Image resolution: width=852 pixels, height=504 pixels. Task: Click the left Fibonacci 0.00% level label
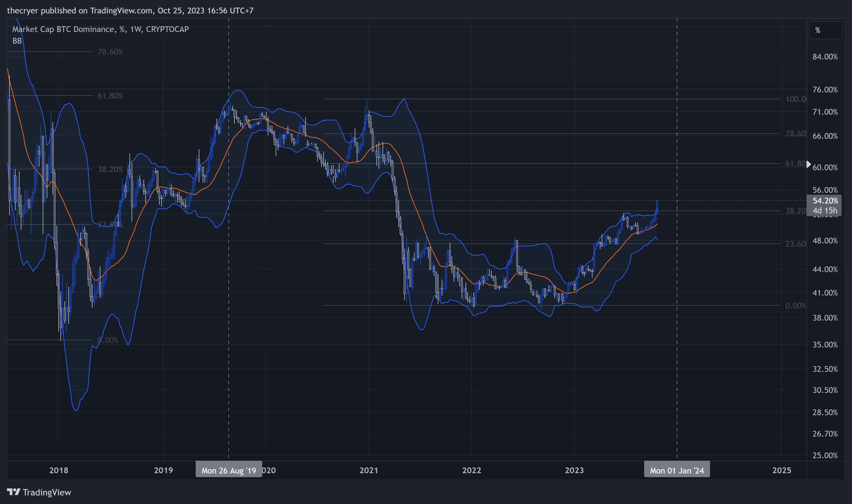108,340
